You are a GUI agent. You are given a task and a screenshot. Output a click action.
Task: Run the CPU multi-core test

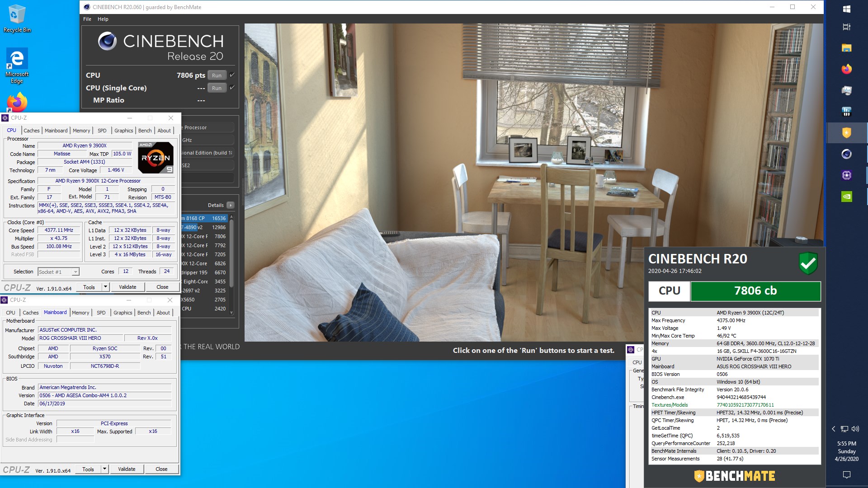tap(217, 75)
